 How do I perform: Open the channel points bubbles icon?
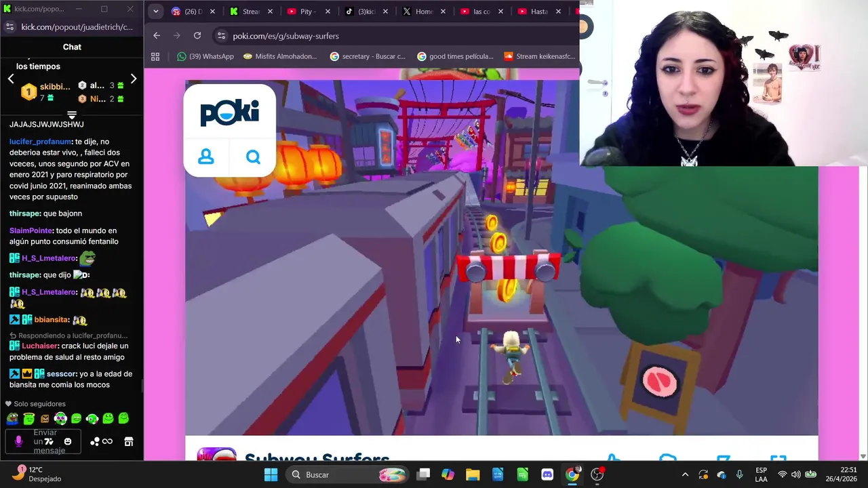click(x=94, y=442)
